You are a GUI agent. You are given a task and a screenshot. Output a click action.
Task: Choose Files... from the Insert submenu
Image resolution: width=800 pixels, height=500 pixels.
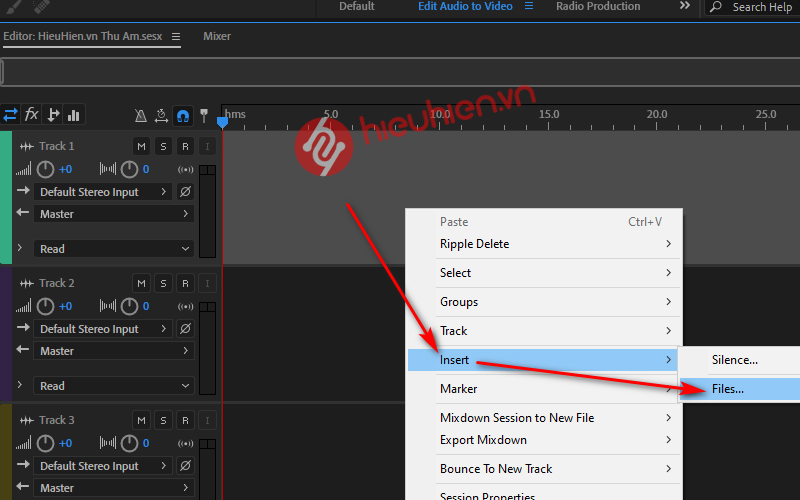[x=728, y=389]
